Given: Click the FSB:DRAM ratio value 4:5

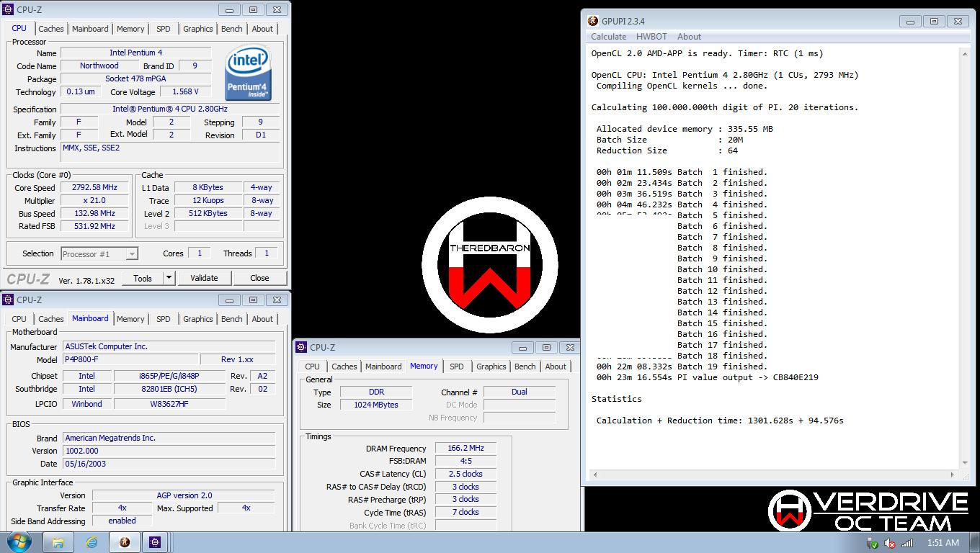Looking at the screenshot, I should 465,461.
